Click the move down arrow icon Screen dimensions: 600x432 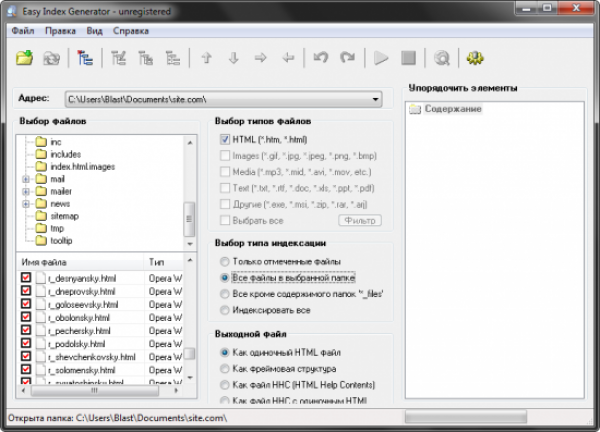tap(234, 59)
